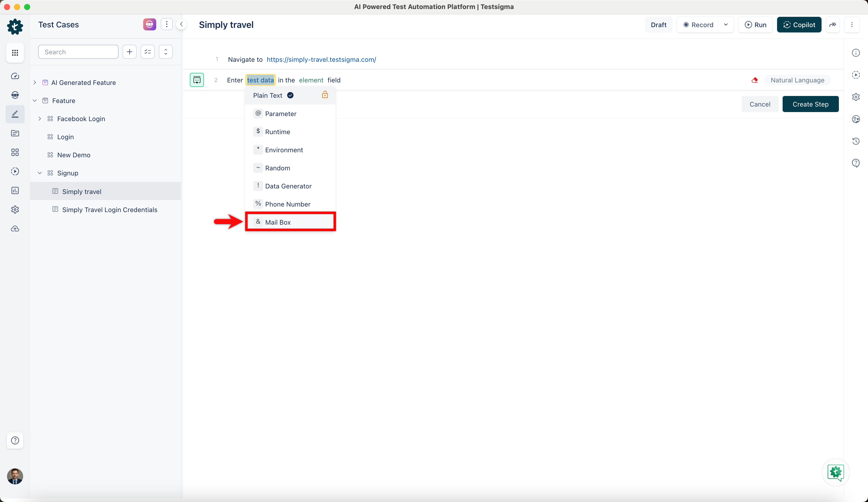The height and width of the screenshot is (502, 868).
Task: Open the help chat question icon in right rail
Action: (x=856, y=163)
